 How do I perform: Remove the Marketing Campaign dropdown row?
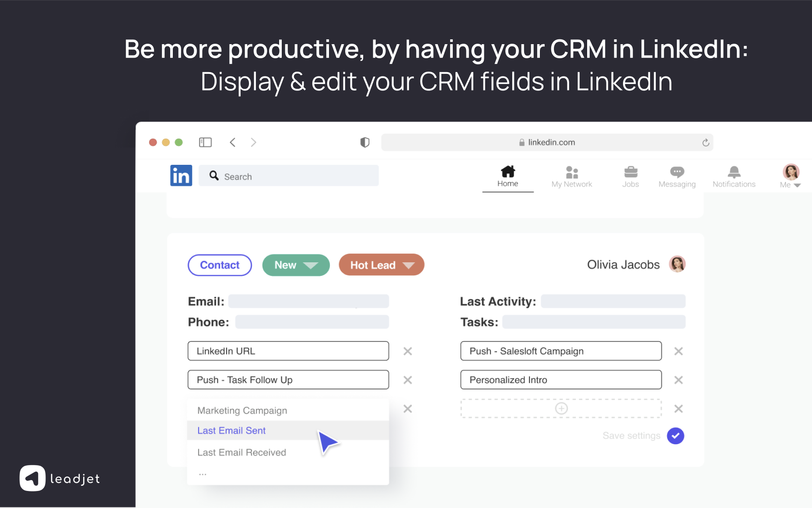(408, 409)
